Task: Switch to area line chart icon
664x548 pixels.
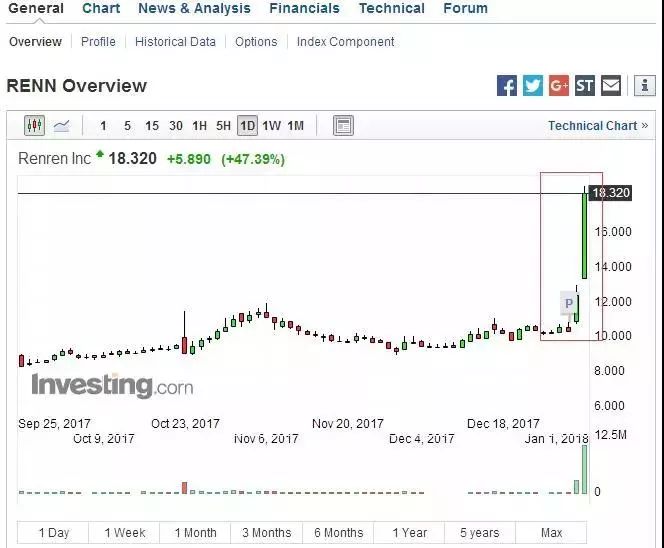Action: (x=61, y=126)
